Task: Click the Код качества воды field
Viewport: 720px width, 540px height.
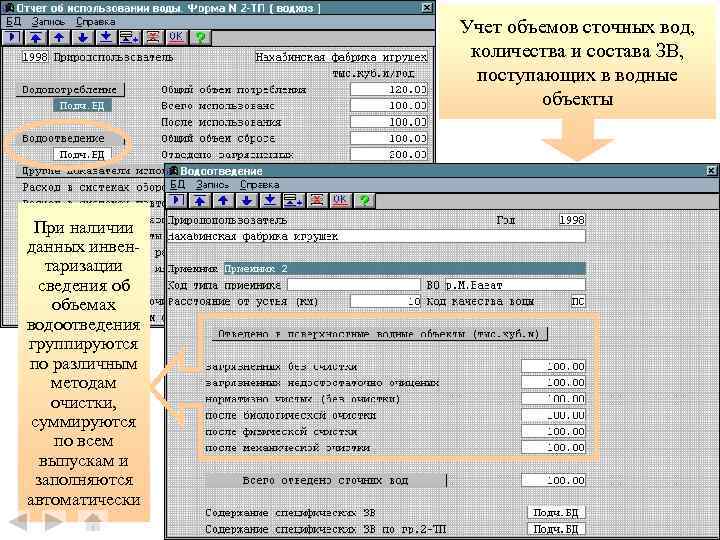Action: [x=578, y=301]
